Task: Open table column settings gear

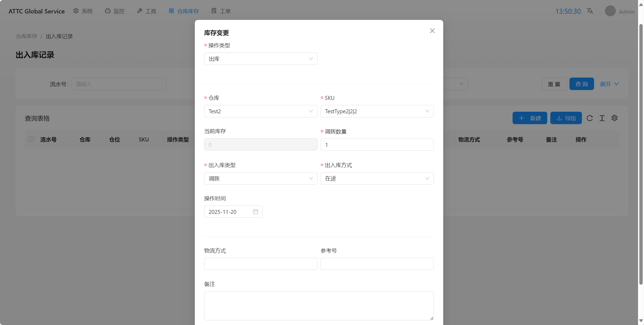Action: pyautogui.click(x=615, y=118)
